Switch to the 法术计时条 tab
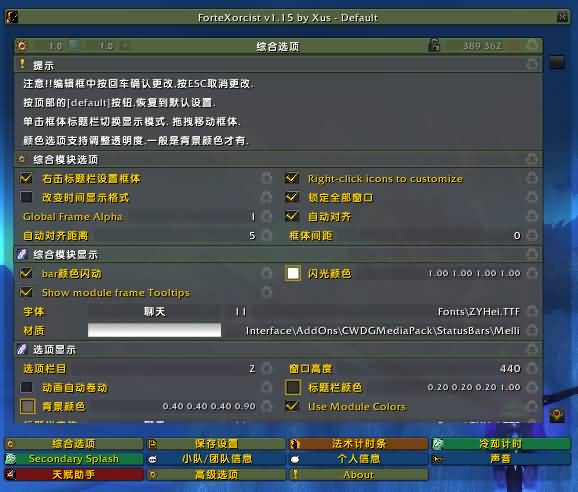Viewport: 578px width, 492px height. 358,444
